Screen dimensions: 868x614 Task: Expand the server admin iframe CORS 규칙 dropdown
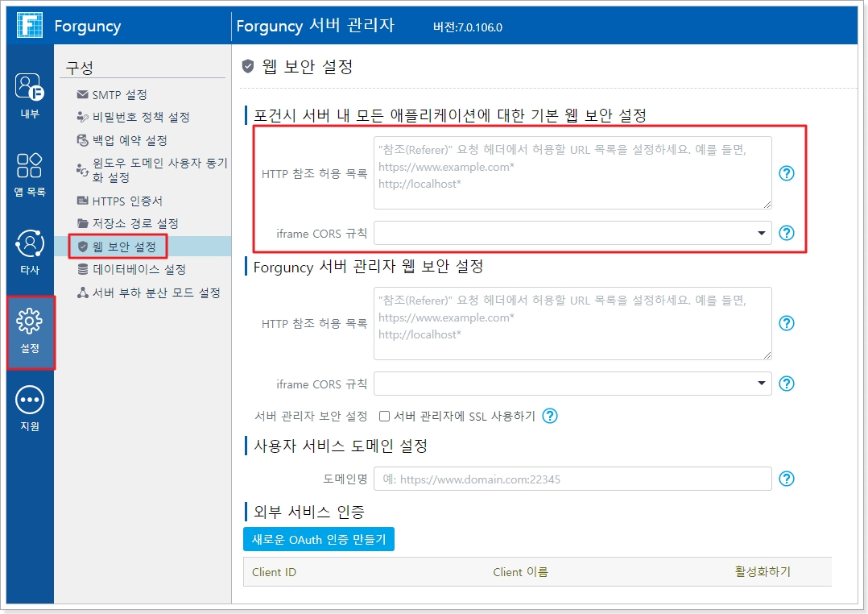click(x=572, y=384)
